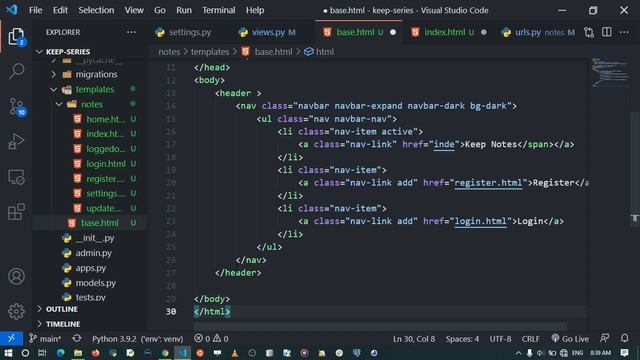Viewport: 640px width, 360px height.
Task: Click the remote window indicator in status bar
Action: [x=11, y=338]
